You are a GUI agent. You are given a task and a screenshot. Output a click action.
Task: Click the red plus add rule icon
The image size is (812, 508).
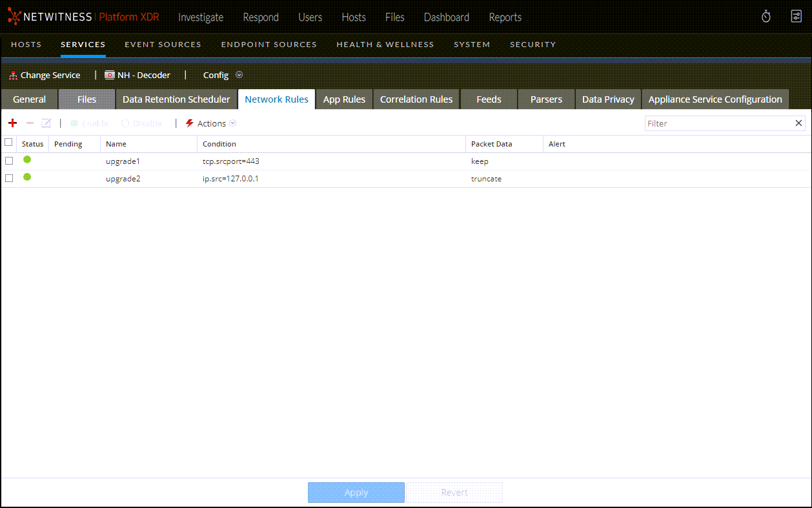12,123
